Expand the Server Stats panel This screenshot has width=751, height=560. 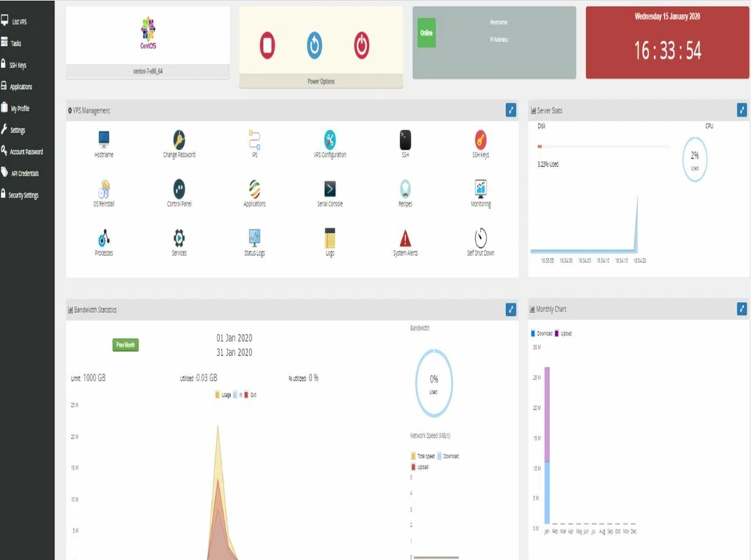[741, 110]
